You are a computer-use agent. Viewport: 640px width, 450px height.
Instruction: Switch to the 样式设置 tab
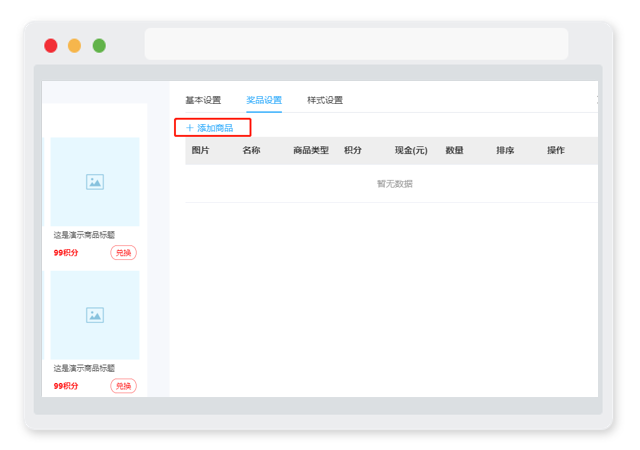324,100
